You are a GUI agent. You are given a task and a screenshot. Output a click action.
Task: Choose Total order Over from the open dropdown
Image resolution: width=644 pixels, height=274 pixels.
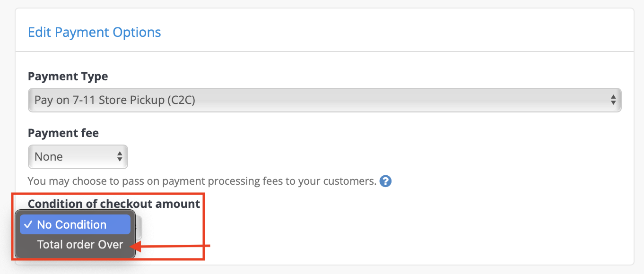point(79,244)
